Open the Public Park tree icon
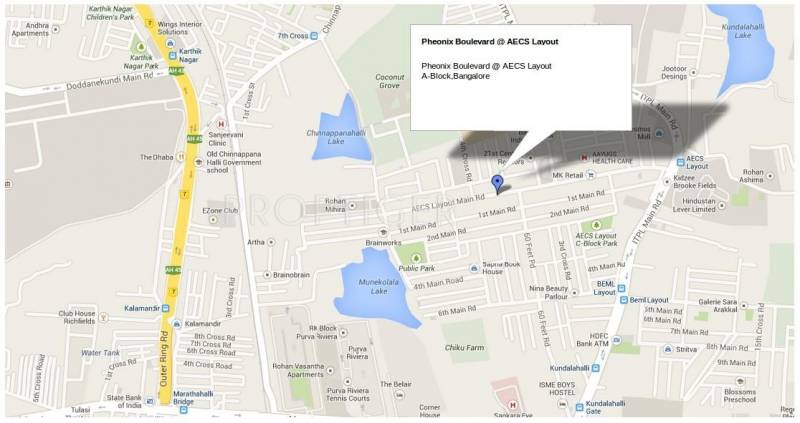 point(416,258)
